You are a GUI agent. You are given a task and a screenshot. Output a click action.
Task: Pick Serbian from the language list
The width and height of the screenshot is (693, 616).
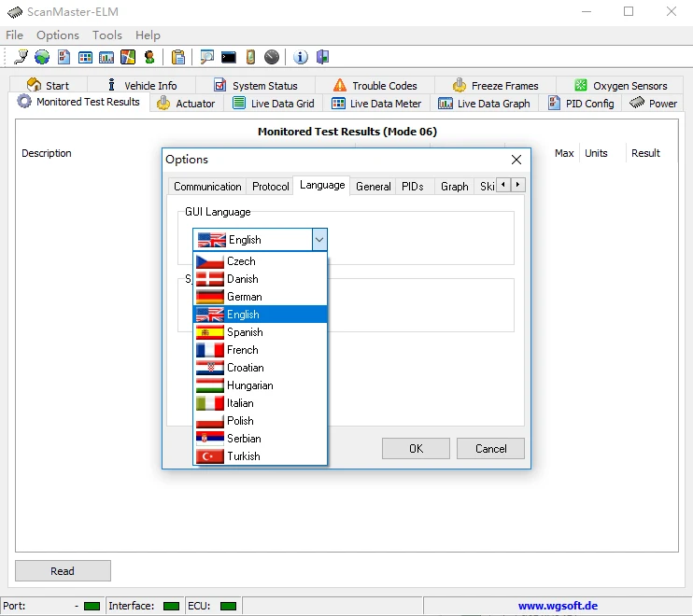[x=261, y=438]
